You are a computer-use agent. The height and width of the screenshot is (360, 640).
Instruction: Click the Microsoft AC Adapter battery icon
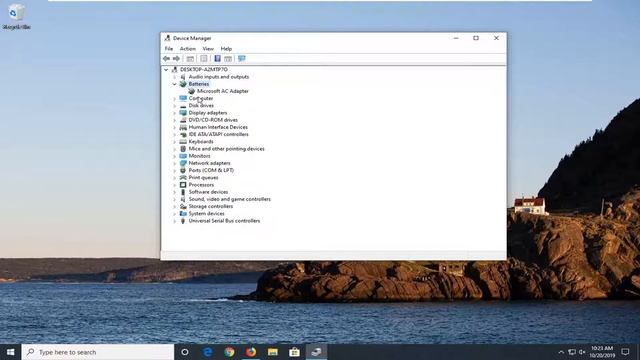(x=191, y=91)
